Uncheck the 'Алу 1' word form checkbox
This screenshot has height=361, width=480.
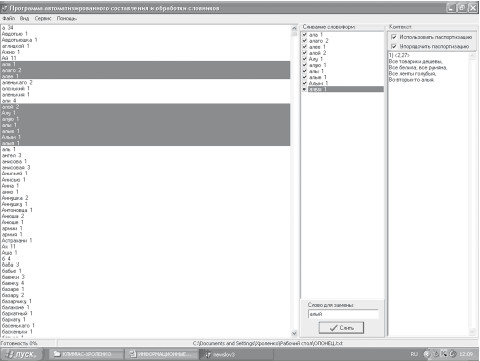pyautogui.click(x=305, y=59)
